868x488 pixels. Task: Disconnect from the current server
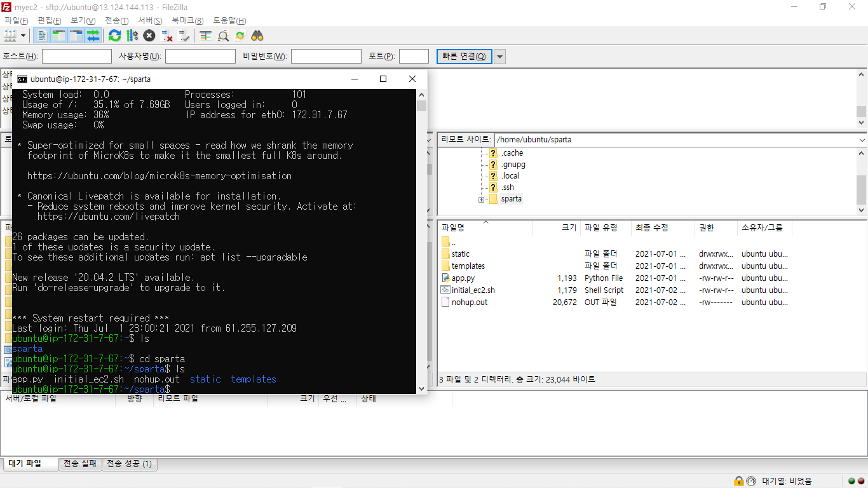[x=166, y=36]
